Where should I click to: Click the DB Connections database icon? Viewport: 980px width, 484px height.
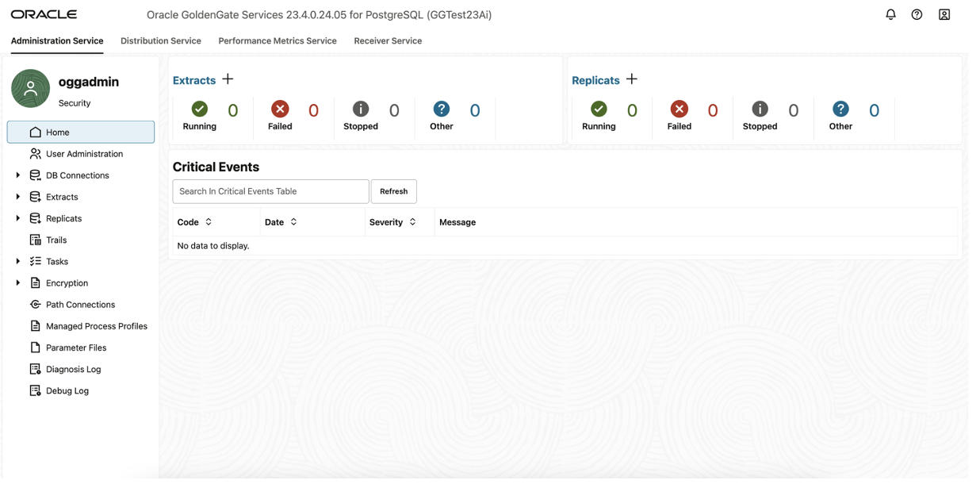(x=35, y=175)
